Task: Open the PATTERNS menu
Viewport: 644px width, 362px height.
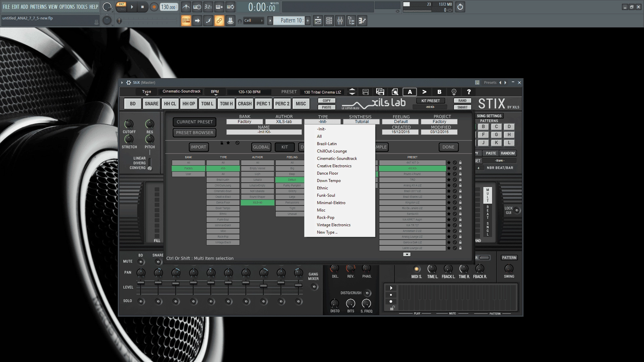Action: point(38,7)
